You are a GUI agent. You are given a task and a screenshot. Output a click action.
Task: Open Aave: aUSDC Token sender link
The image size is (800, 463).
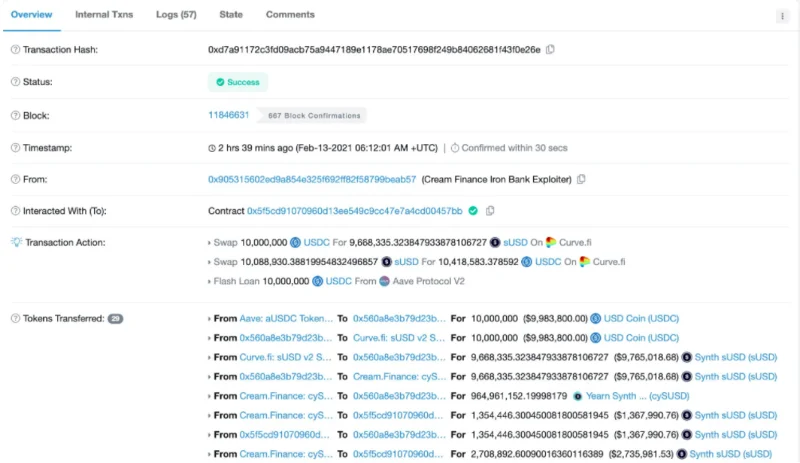[x=286, y=319]
